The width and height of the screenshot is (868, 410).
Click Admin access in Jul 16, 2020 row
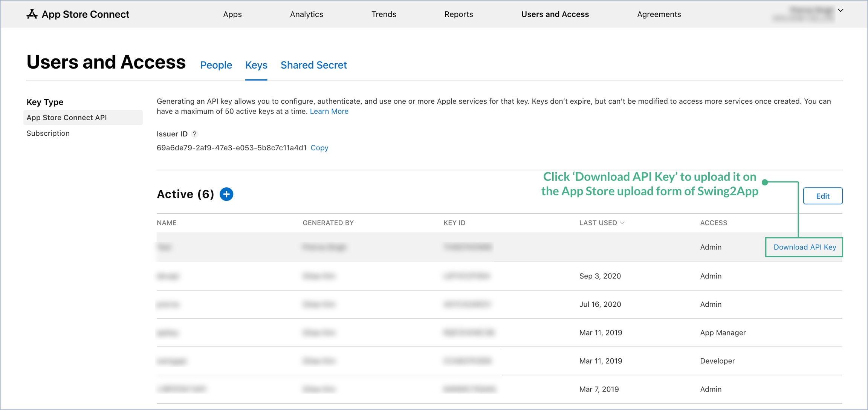(x=711, y=304)
